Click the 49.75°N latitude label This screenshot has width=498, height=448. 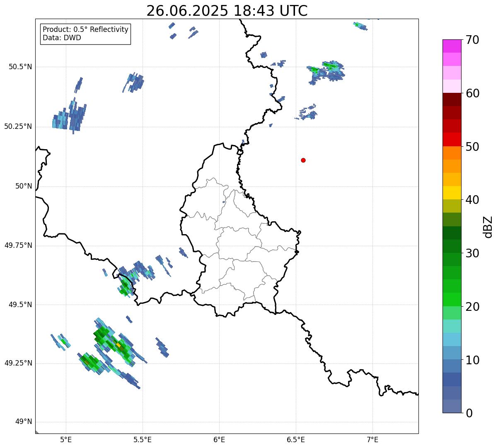point(18,245)
